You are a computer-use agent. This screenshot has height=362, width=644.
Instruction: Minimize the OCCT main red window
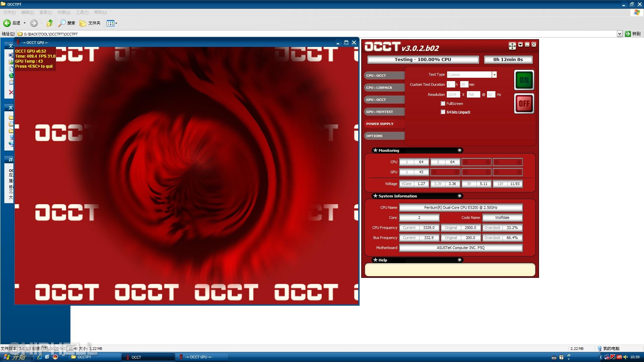click(x=527, y=45)
